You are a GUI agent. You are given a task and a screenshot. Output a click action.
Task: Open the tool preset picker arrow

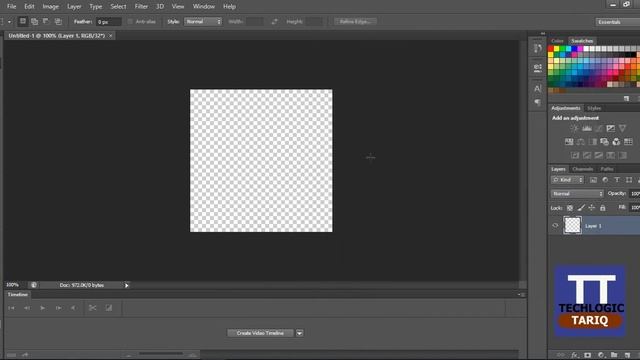coord(9,22)
